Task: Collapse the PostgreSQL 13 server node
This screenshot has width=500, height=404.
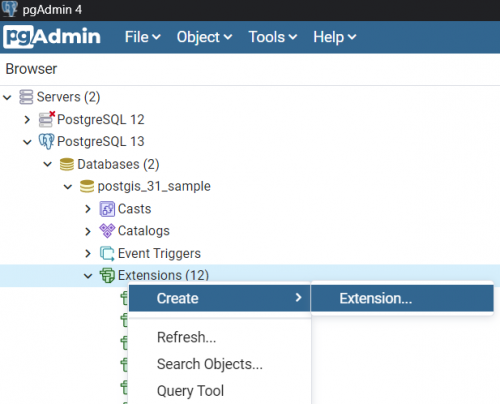Action: (x=27, y=142)
